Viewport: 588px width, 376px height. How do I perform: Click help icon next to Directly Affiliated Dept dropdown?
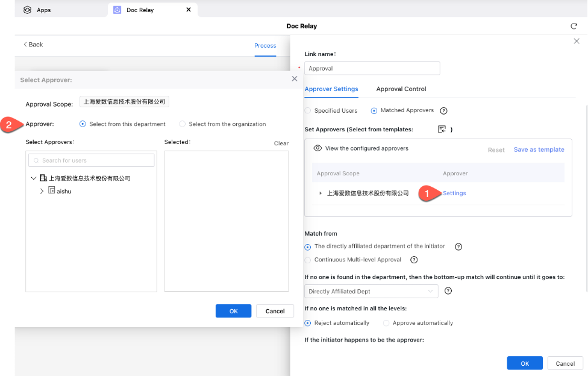click(448, 291)
